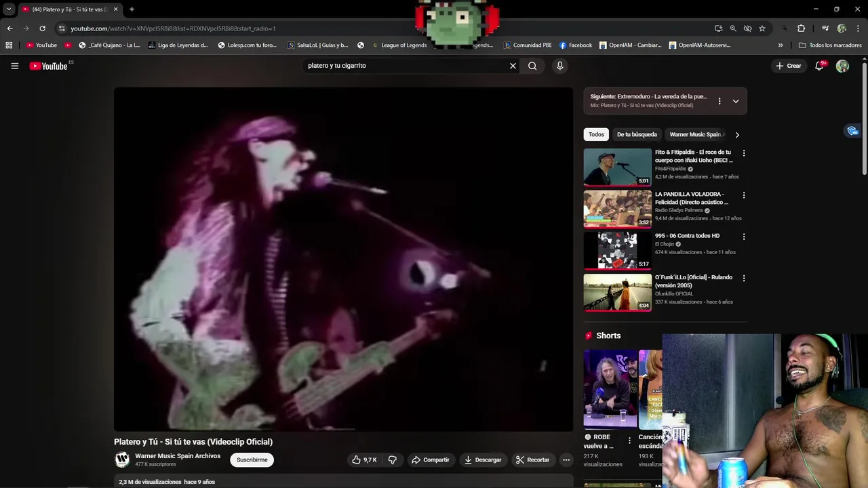Dislike the video
The height and width of the screenshot is (488, 868).
click(392, 460)
